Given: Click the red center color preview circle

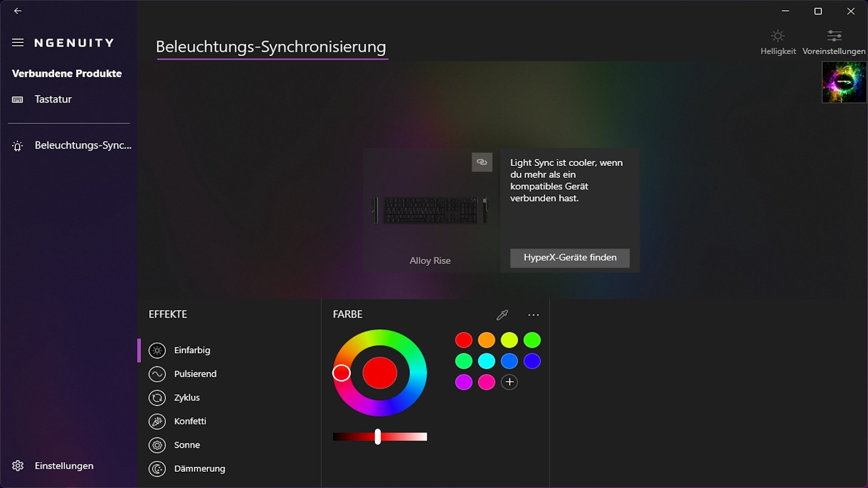Looking at the screenshot, I should coord(380,373).
